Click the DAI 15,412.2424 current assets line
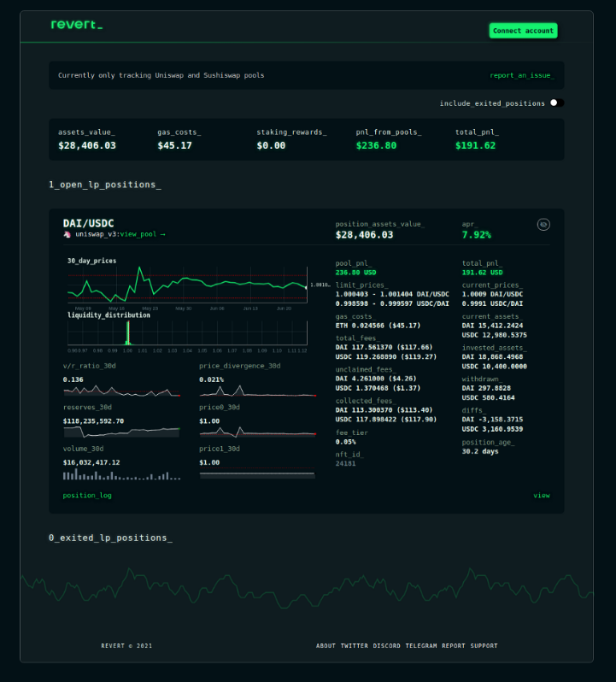This screenshot has height=682, width=616. (x=492, y=326)
